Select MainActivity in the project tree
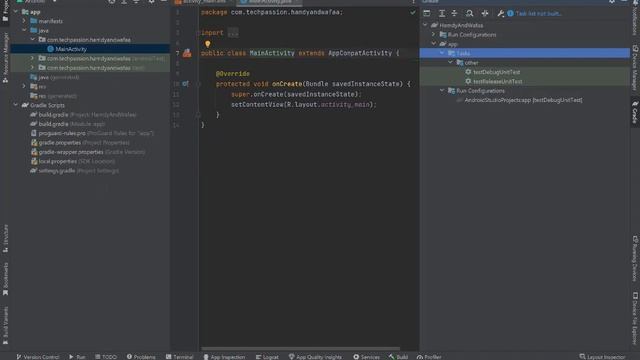 [x=71, y=49]
